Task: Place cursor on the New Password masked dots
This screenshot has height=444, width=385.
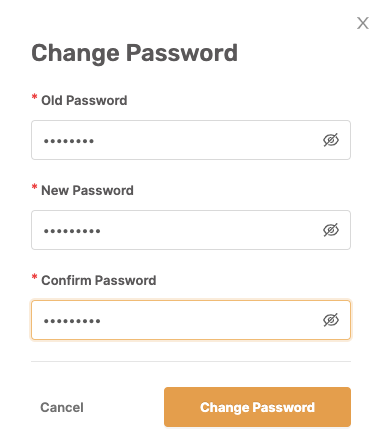Action: point(72,231)
